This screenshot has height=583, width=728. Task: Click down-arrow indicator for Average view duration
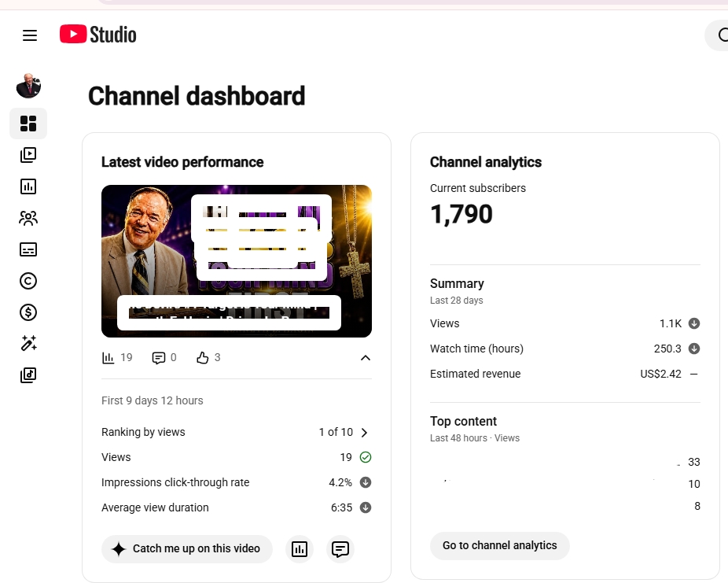coord(366,507)
